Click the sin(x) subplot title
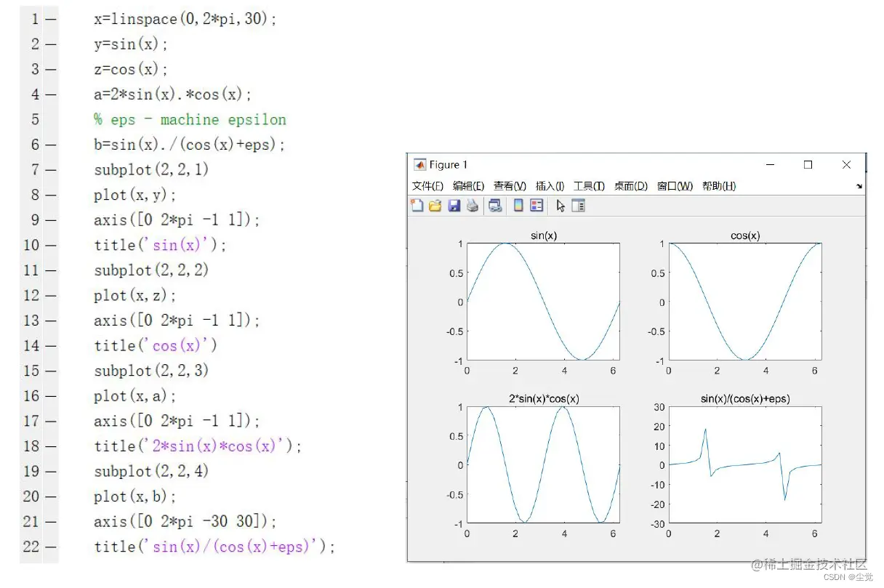Viewport: 884px width, 588px height. 543,235
